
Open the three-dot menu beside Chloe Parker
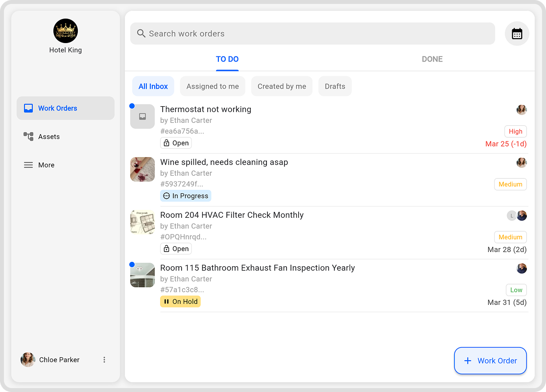[104, 360]
